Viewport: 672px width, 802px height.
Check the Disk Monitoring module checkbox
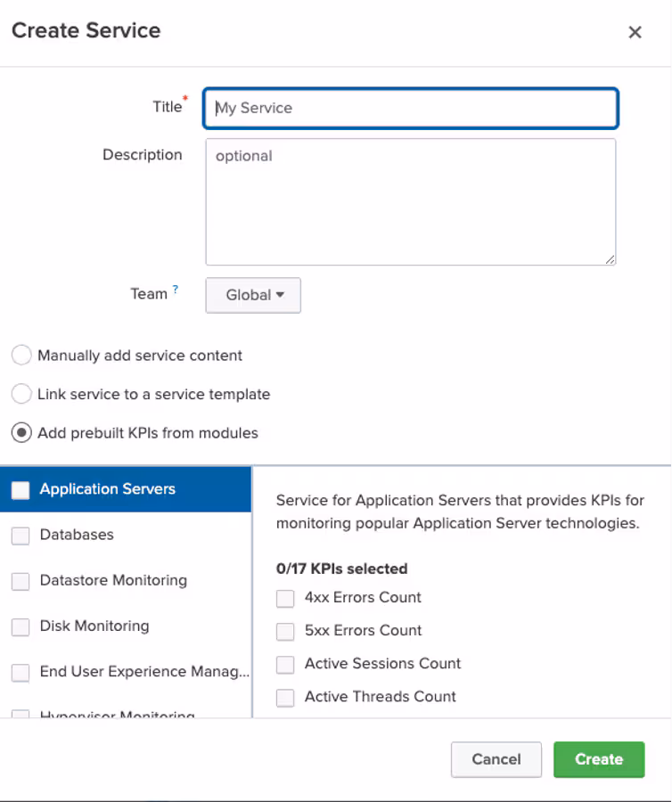(20, 626)
